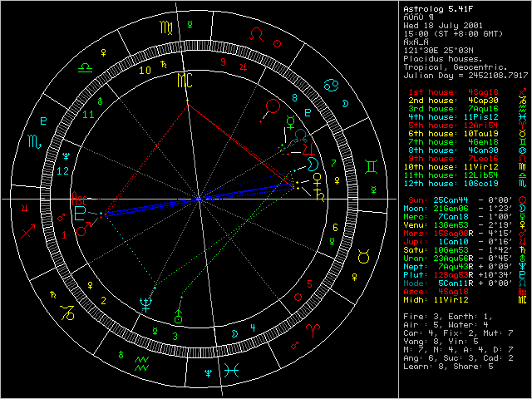This screenshot has width=532, height=399.
Task: Select the cyan Cancer glyph on the zodiac ring
Action: [x=331, y=85]
